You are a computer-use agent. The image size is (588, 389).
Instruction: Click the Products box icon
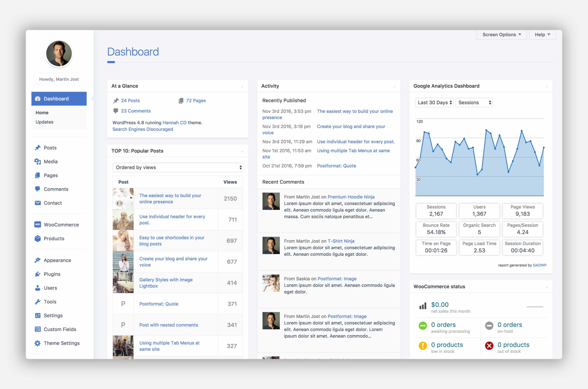(x=38, y=238)
